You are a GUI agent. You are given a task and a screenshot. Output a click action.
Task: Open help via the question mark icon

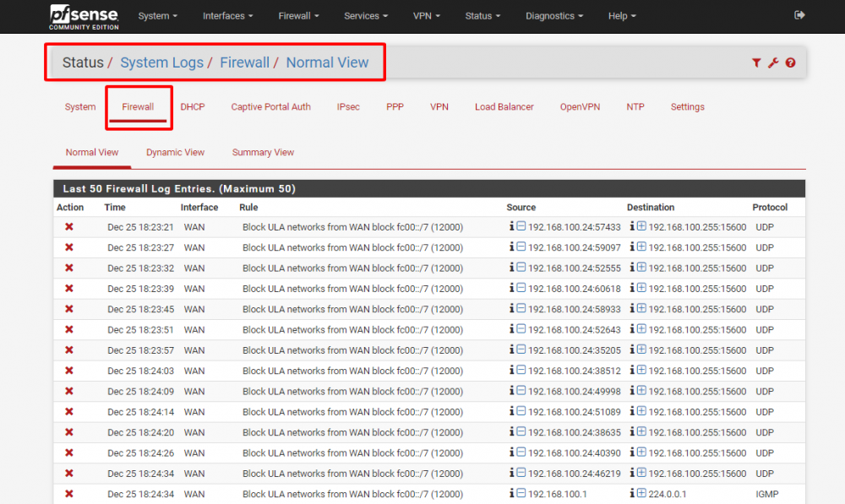point(789,62)
